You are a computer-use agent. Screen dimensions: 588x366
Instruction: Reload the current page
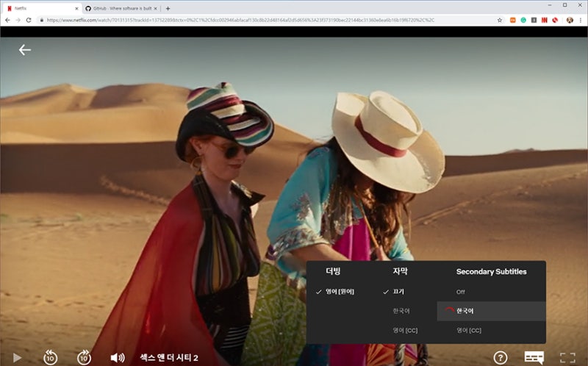pos(29,20)
